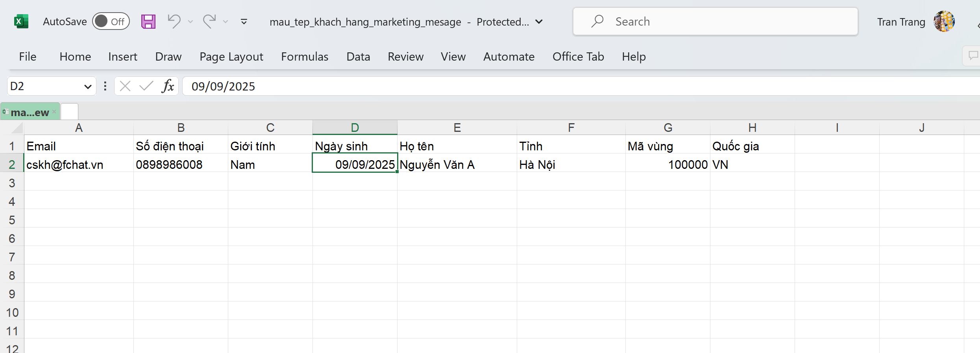
Task: Open the Formulas ribbon tab
Action: (305, 57)
